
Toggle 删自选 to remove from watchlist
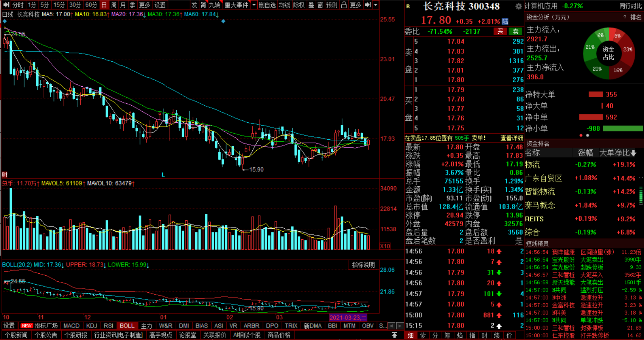pyautogui.click(x=267, y=5)
